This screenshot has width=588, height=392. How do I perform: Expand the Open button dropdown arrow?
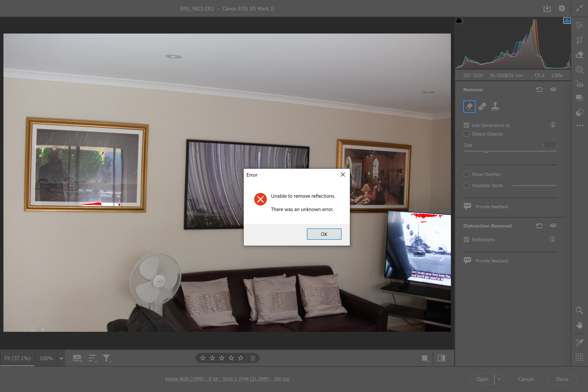click(x=499, y=379)
